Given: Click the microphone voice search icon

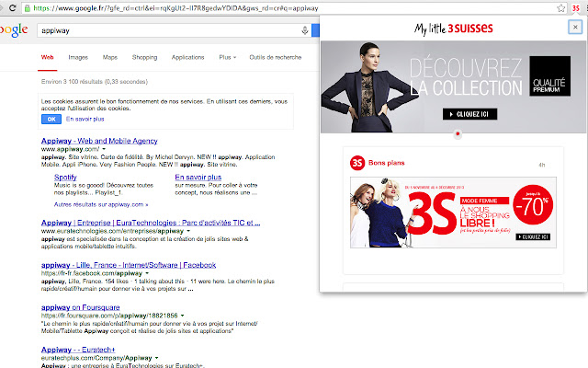Looking at the screenshot, I should pos(304,30).
